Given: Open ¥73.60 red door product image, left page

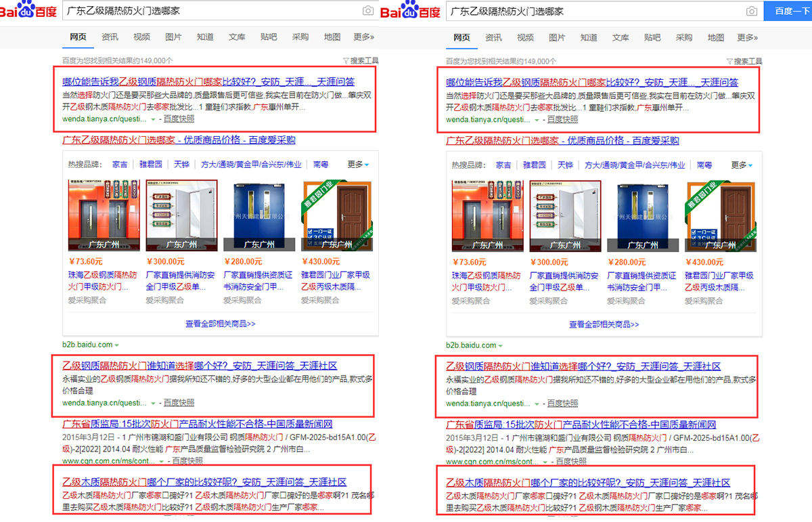Looking at the screenshot, I should pyautogui.click(x=105, y=216).
